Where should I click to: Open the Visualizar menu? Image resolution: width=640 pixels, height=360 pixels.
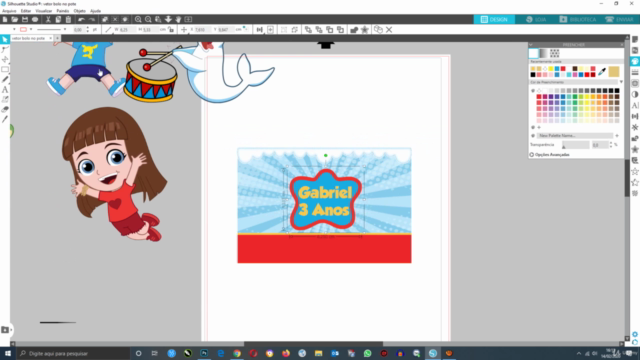44,11
